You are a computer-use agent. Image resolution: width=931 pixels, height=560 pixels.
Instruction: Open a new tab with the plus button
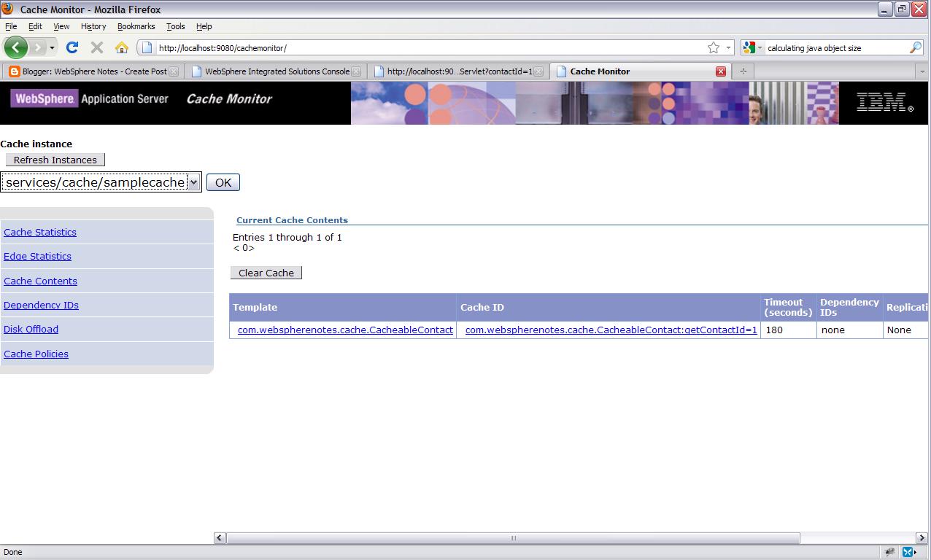pos(743,71)
